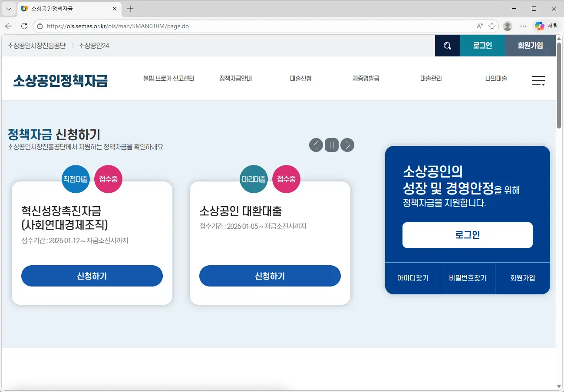
Task: View site info via padlock icon
Action: [39, 26]
